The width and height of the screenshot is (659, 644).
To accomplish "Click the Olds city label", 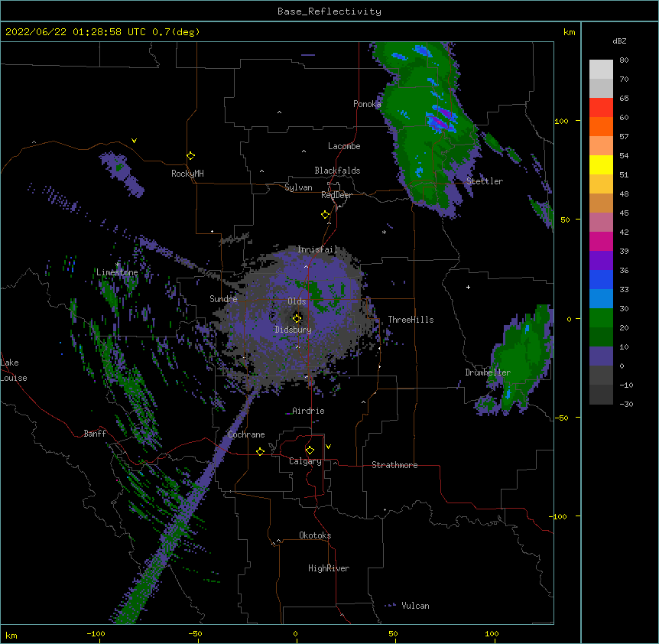I will (x=297, y=301).
